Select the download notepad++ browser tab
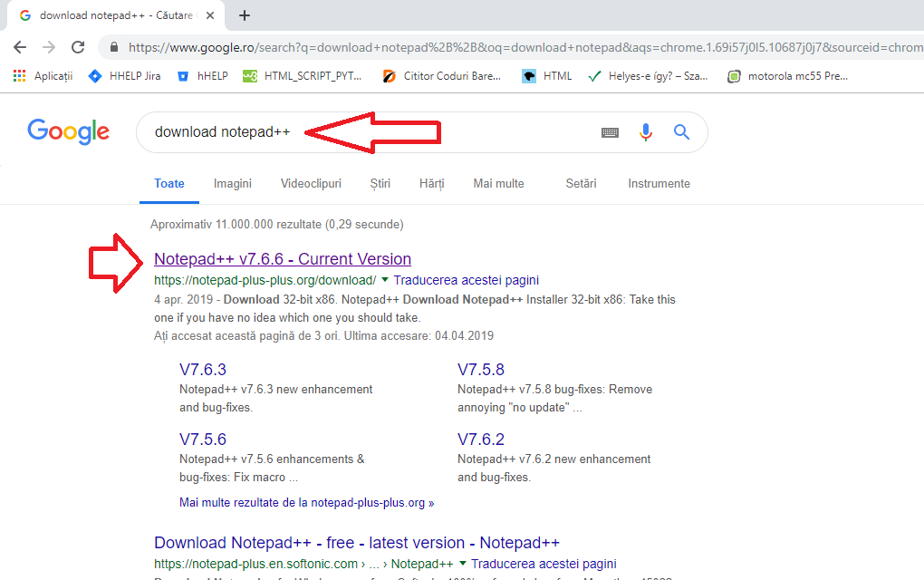This screenshot has height=580, width=924. coord(116,16)
